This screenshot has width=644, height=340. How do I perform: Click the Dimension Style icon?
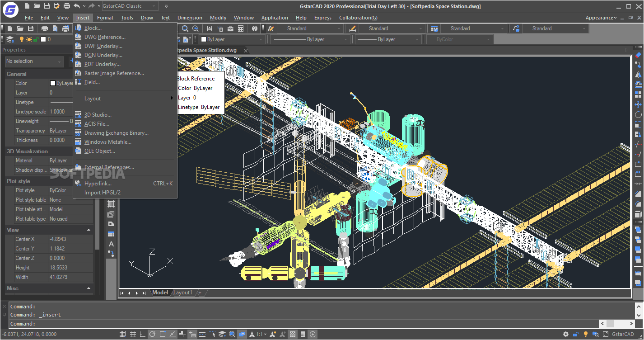[x=353, y=28]
